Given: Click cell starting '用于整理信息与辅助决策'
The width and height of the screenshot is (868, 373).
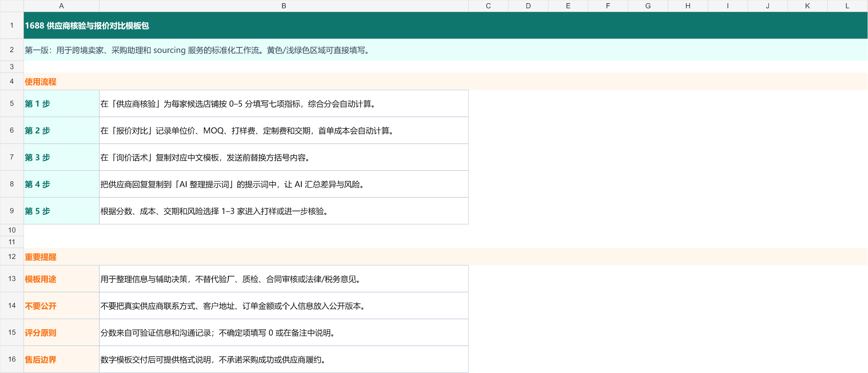Looking at the screenshot, I should 284,279.
